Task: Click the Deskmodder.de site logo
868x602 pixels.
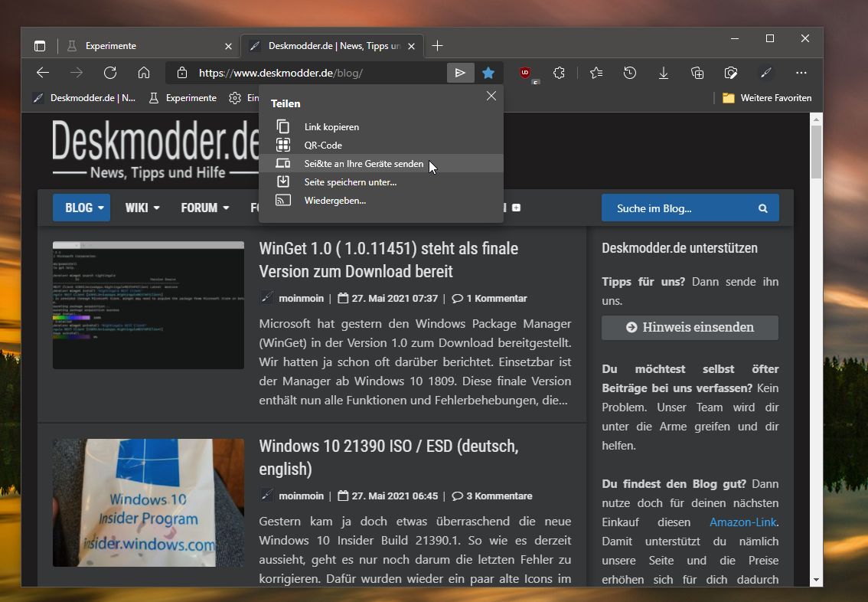Action: click(155, 149)
